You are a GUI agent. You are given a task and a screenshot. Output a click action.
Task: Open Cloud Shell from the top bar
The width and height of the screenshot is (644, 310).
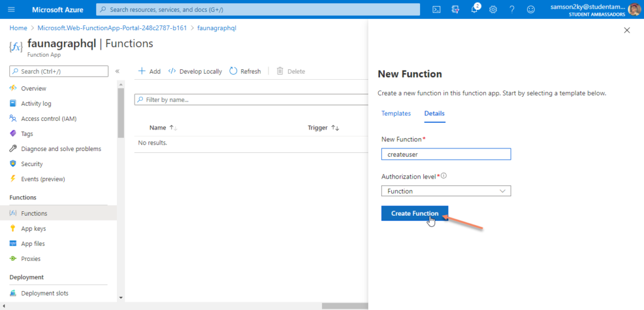click(436, 9)
